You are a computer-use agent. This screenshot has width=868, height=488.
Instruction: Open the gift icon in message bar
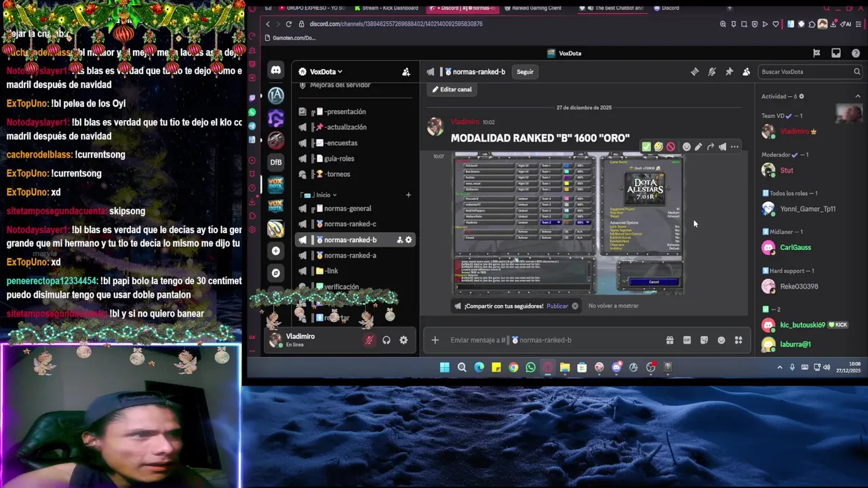click(x=670, y=340)
